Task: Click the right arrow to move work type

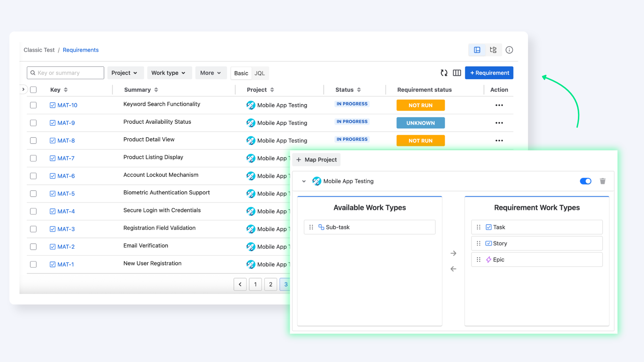Action: 453,253
